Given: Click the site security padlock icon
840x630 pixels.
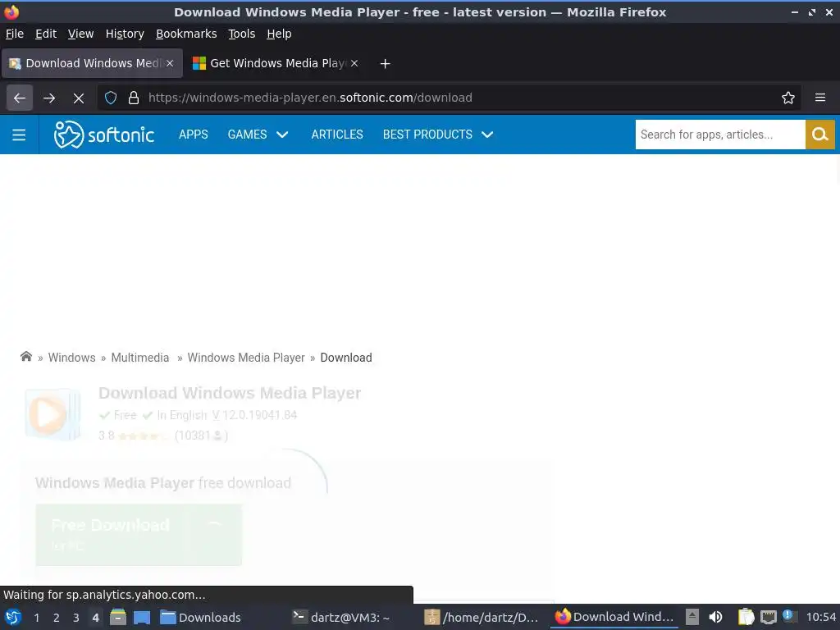Looking at the screenshot, I should pos(134,98).
